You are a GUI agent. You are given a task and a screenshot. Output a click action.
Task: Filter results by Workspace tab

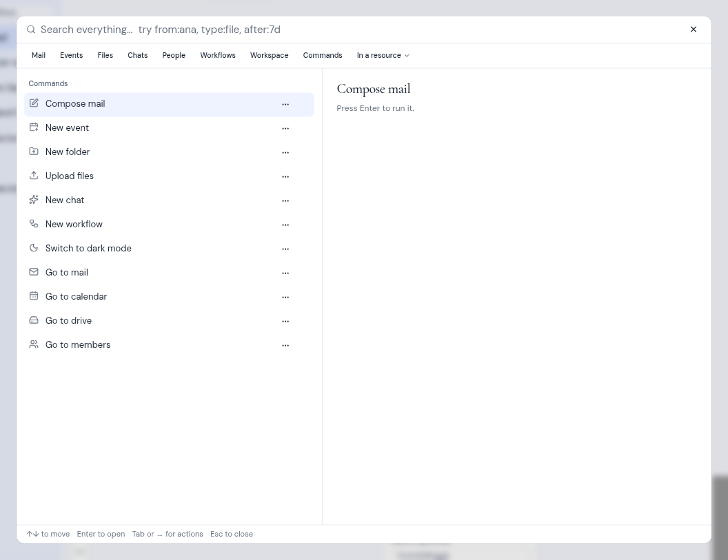coord(270,55)
